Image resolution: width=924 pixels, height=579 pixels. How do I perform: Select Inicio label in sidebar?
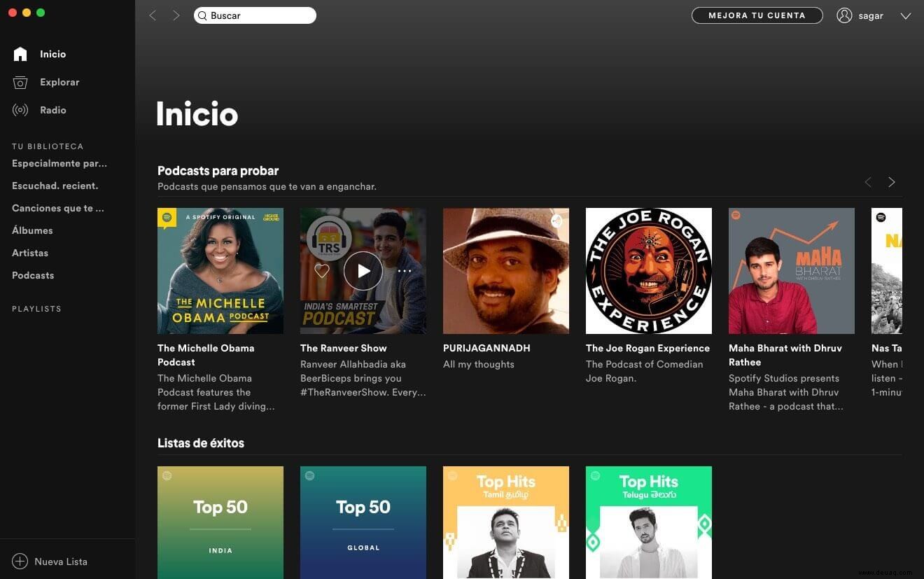tap(52, 54)
